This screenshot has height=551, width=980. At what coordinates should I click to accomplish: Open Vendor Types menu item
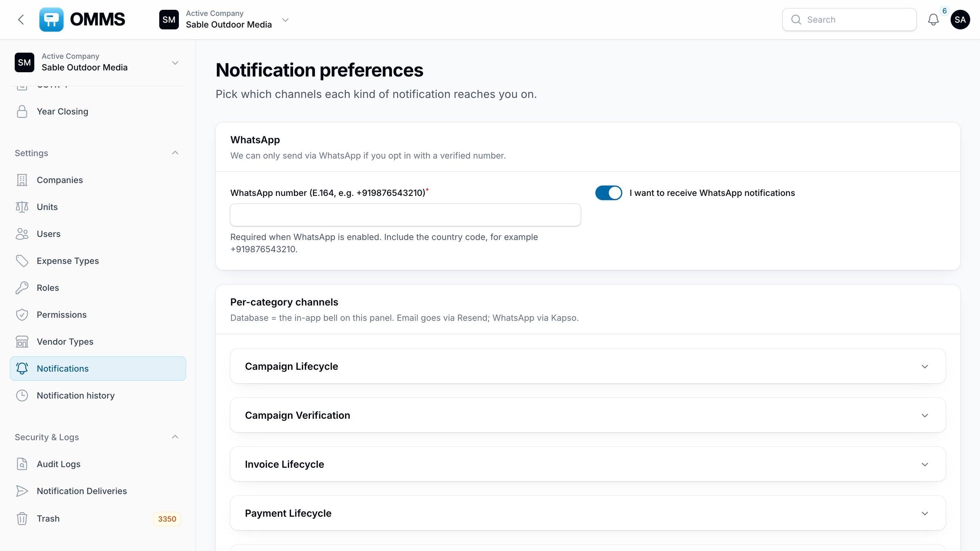[x=98, y=342]
